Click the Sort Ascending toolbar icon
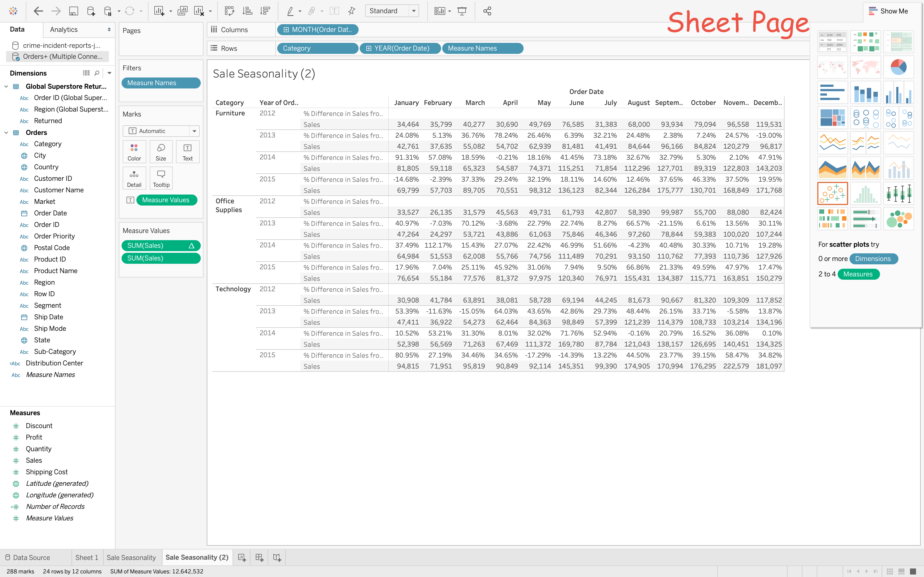Viewport: 924px width, 577px height. (x=248, y=11)
